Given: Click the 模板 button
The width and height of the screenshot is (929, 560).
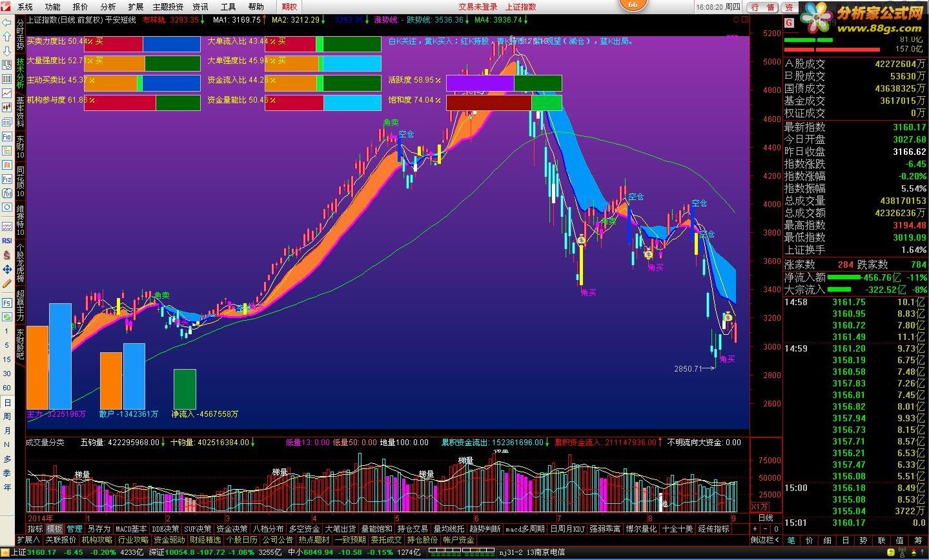Looking at the screenshot, I should [x=54, y=529].
